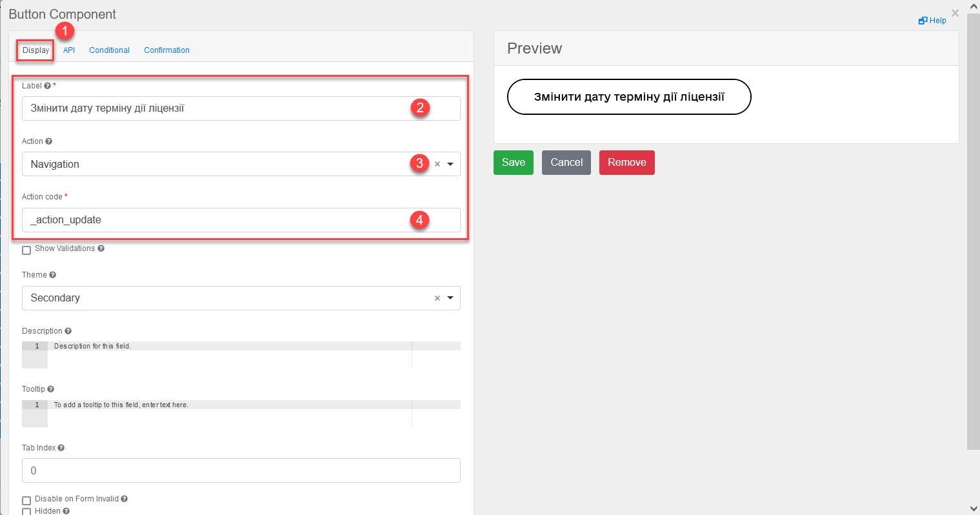This screenshot has height=515, width=980.
Task: Click the preview button Змінити дату терміну дії ліцензії
Action: pyautogui.click(x=629, y=97)
